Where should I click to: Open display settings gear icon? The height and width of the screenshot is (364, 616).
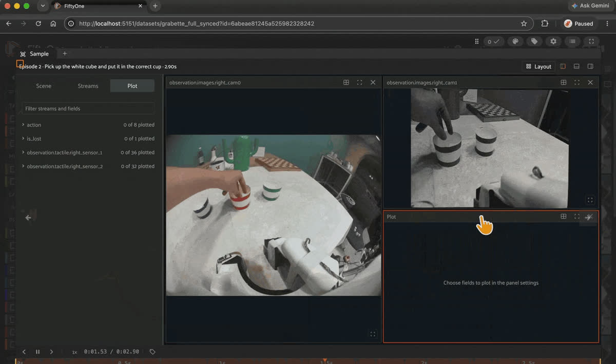click(553, 42)
